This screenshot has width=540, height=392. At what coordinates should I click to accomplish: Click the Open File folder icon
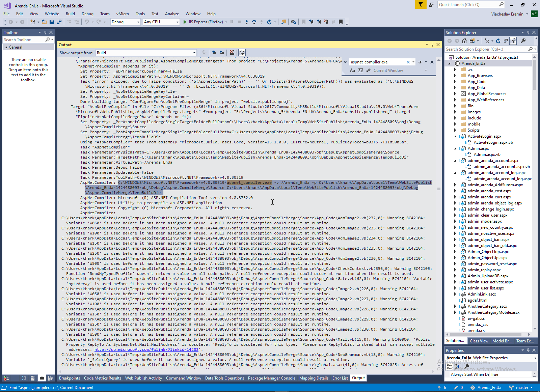coord(44,22)
